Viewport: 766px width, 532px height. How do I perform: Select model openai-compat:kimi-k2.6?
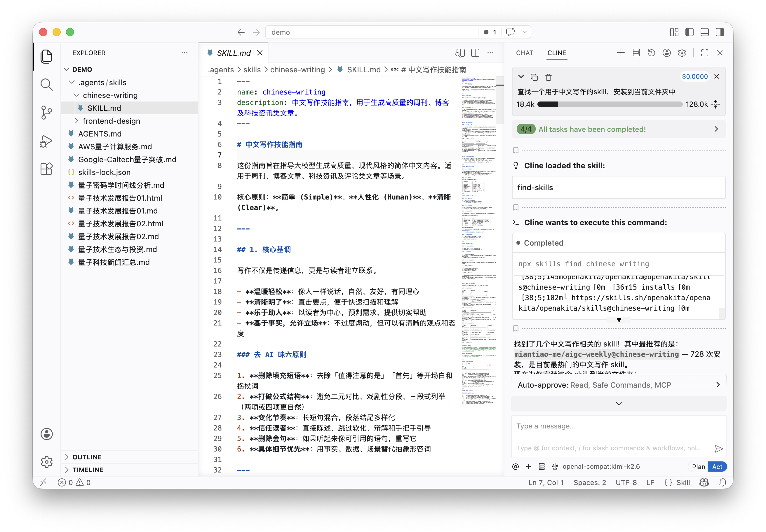601,466
